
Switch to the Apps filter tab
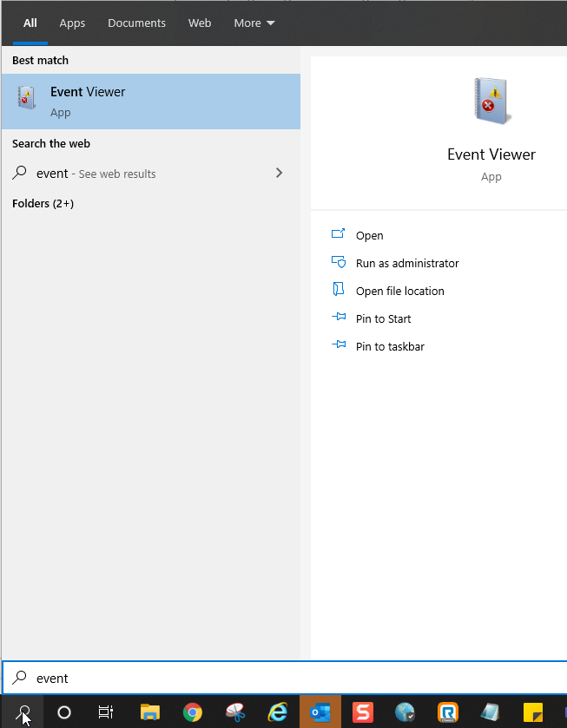pyautogui.click(x=72, y=23)
